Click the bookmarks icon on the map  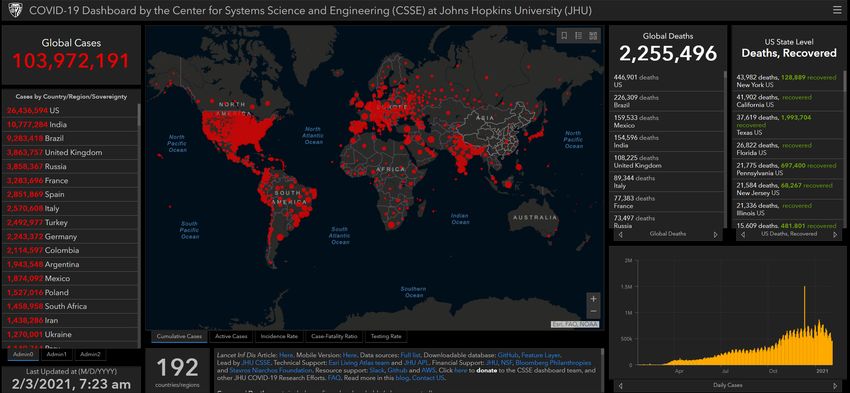click(x=564, y=36)
